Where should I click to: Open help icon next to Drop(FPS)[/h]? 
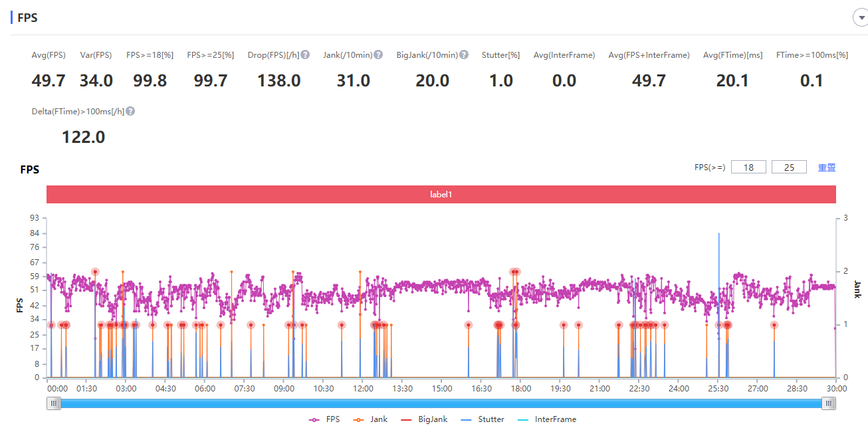tap(305, 55)
